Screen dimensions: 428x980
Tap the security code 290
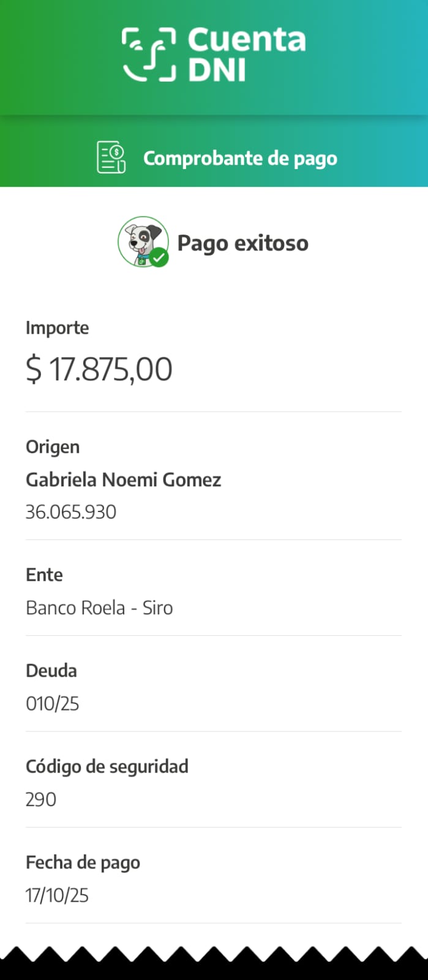[41, 799]
